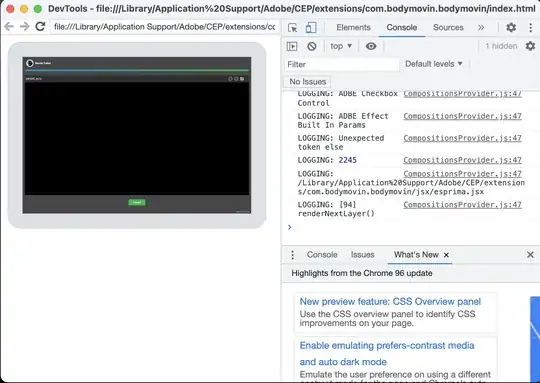
Task: Open DevTools settings gear in main toolbar
Action: tap(511, 28)
